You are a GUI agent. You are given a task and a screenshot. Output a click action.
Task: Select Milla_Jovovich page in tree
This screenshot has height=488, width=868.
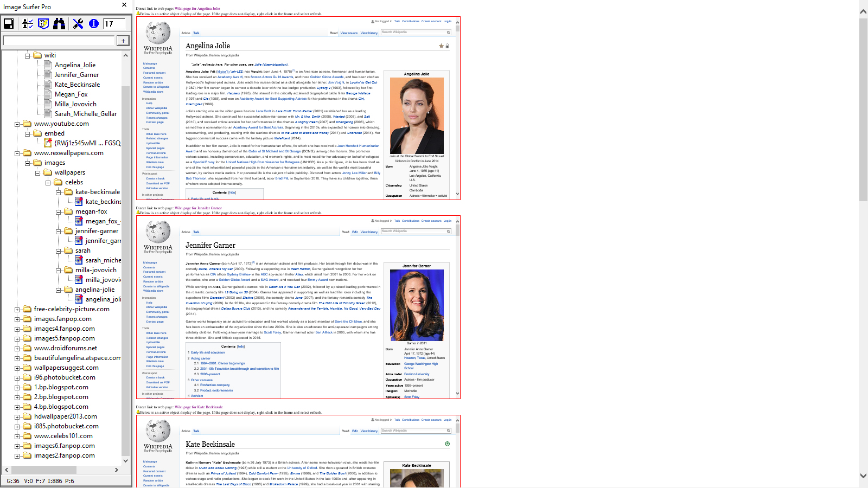click(x=75, y=104)
